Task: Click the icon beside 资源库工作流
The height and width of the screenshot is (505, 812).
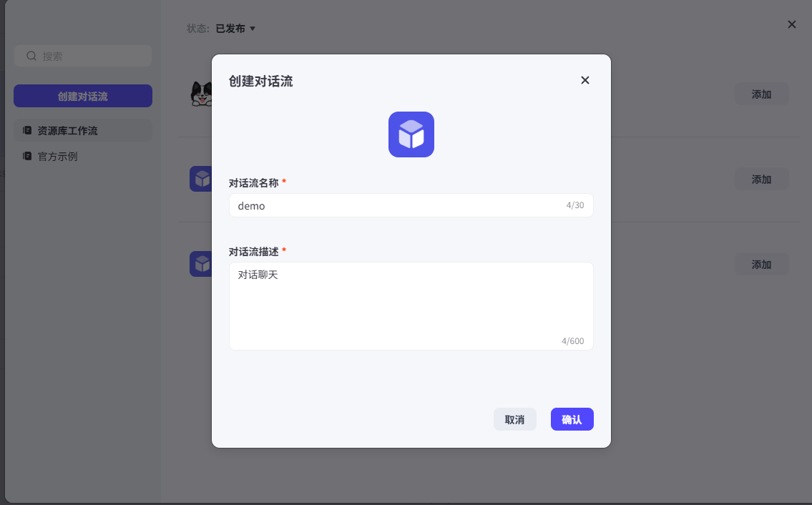Action: 27,130
